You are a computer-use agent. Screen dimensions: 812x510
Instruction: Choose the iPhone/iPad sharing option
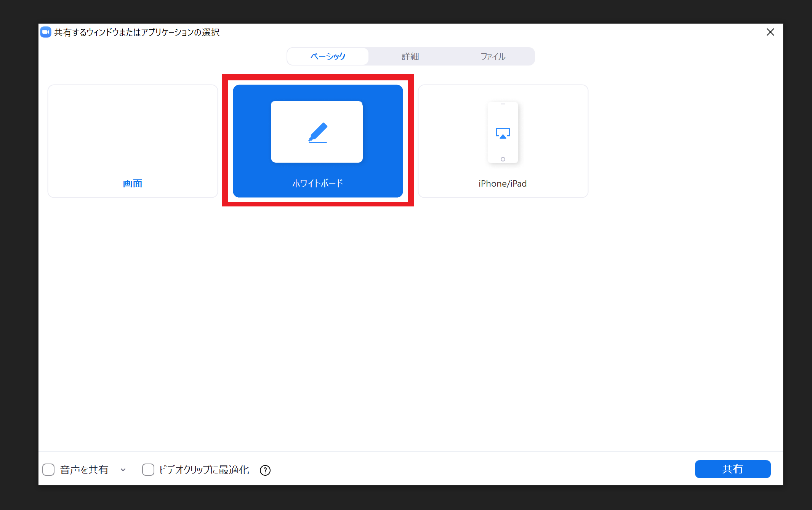[503, 141]
